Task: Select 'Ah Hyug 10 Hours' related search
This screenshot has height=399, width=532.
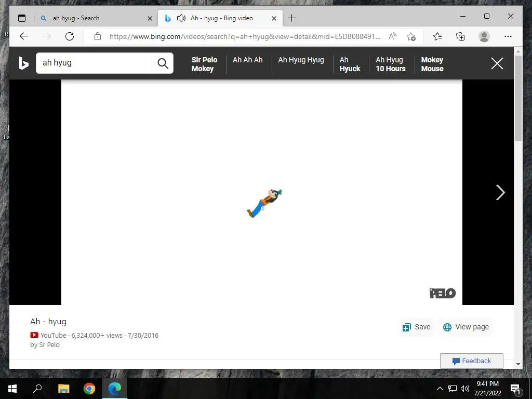Action: coord(391,64)
